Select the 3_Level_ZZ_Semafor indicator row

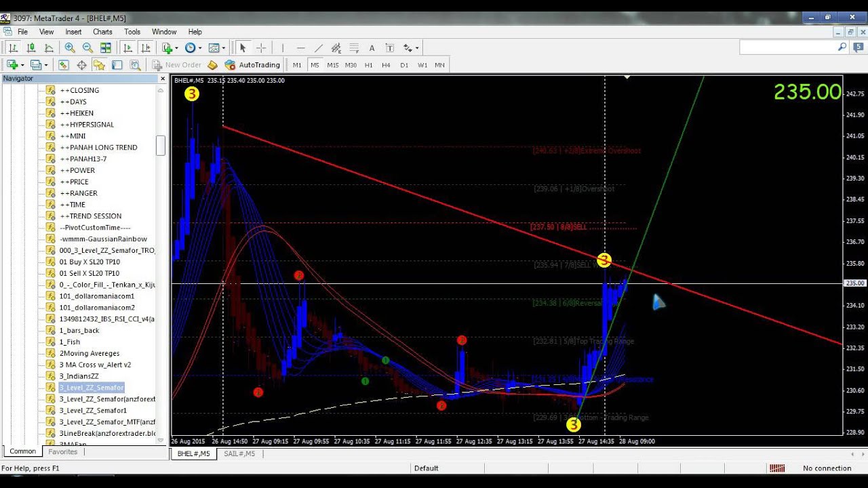tap(92, 388)
